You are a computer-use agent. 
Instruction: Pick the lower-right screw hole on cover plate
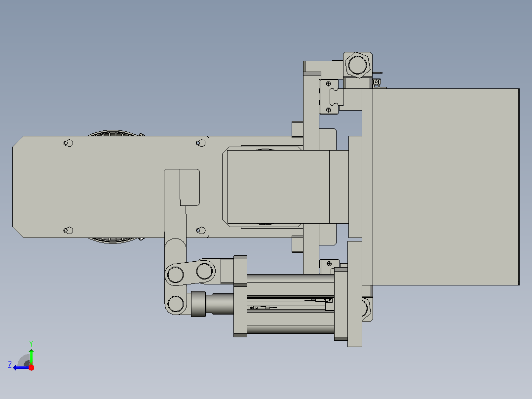click(200, 231)
